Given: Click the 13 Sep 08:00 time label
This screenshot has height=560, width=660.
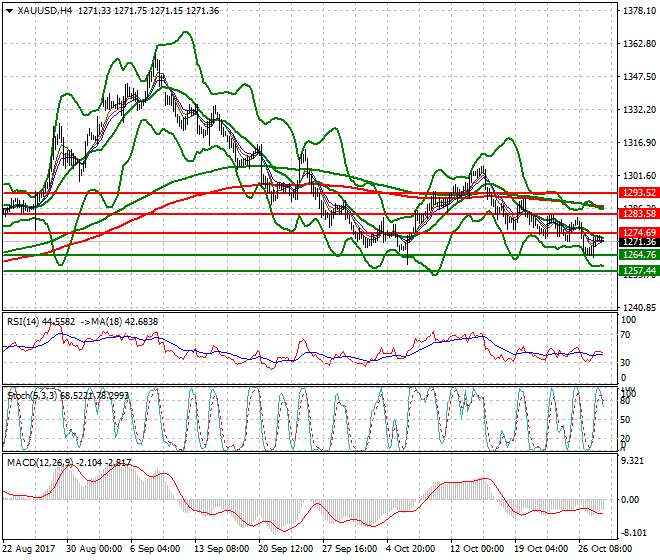Looking at the screenshot, I should coord(221,549).
